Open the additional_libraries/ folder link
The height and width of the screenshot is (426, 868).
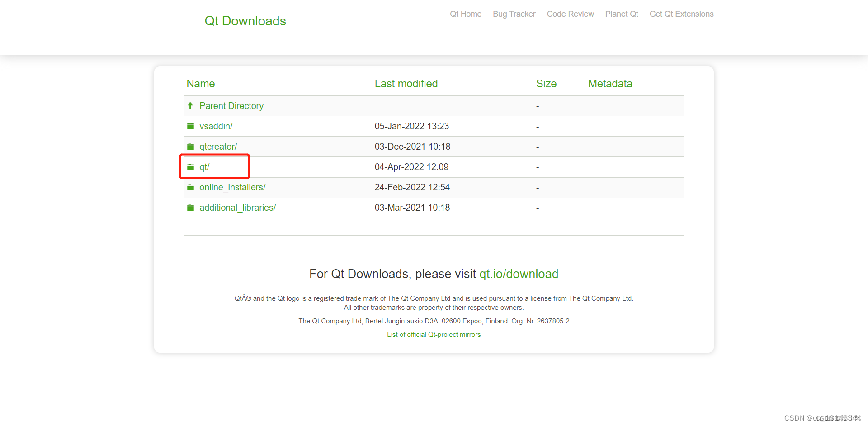[x=238, y=208]
